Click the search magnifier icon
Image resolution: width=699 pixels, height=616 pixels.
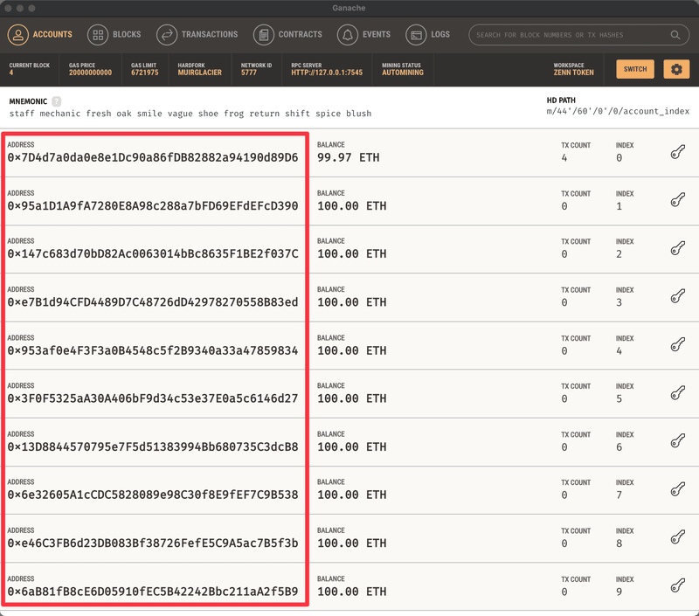pyautogui.click(x=675, y=35)
